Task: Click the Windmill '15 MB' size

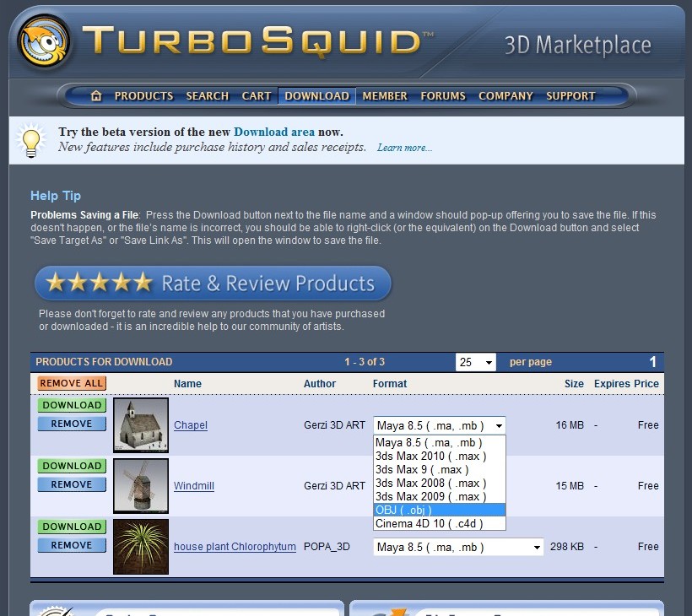Action: click(570, 486)
